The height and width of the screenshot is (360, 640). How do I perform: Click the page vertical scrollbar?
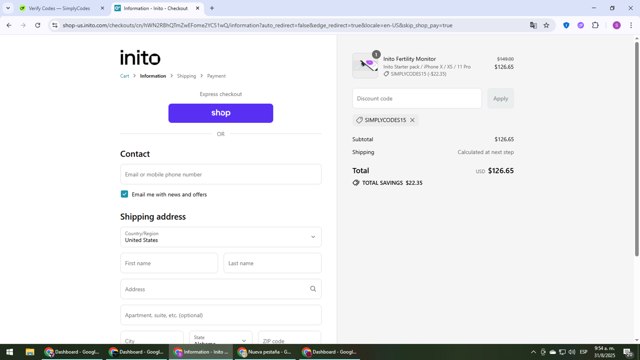(636, 149)
